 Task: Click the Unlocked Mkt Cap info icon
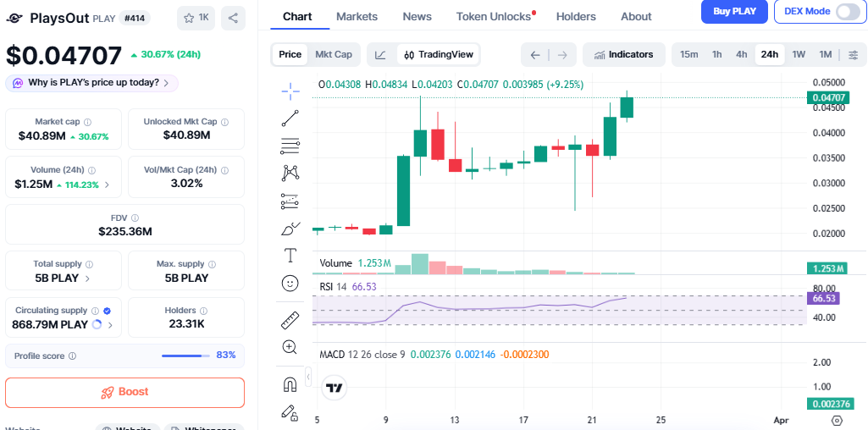point(224,122)
